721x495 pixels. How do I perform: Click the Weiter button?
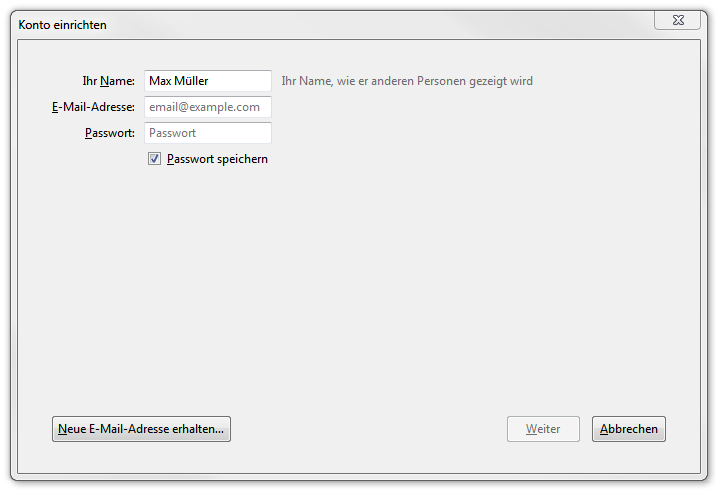click(543, 429)
